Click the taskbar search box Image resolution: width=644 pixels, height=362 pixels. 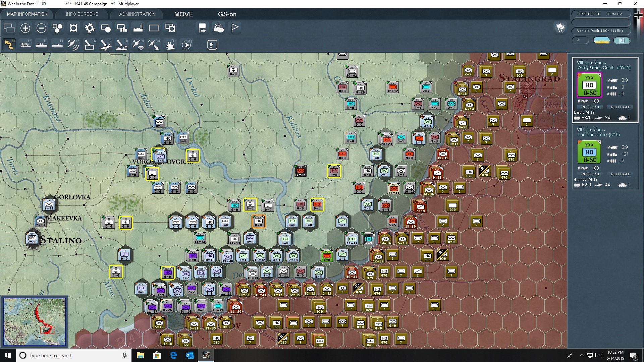[x=74, y=355]
